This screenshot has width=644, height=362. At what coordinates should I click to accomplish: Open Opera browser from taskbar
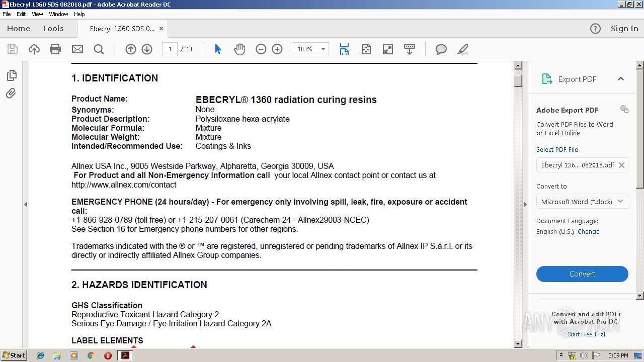click(108, 355)
